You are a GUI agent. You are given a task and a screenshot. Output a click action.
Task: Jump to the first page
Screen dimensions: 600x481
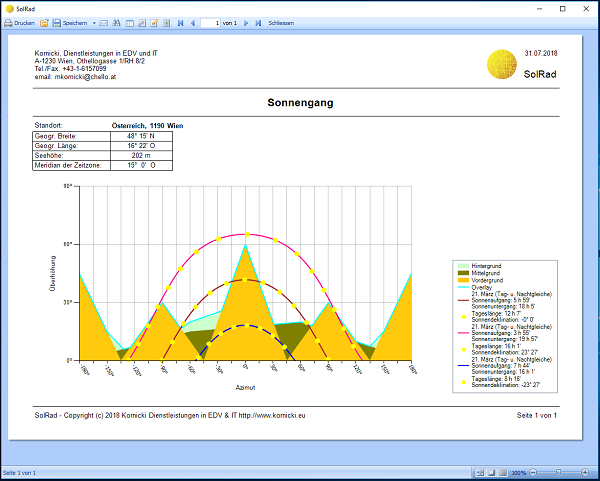181,22
